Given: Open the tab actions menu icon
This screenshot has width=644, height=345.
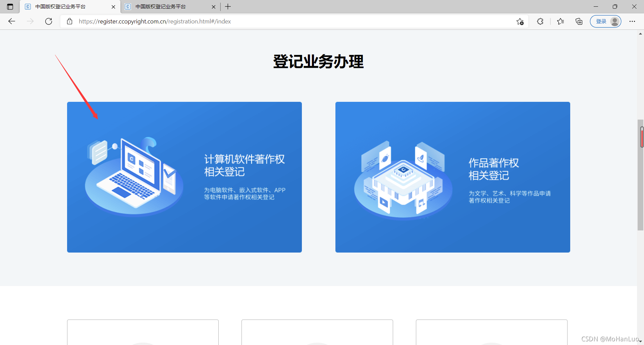Looking at the screenshot, I should [10, 7].
